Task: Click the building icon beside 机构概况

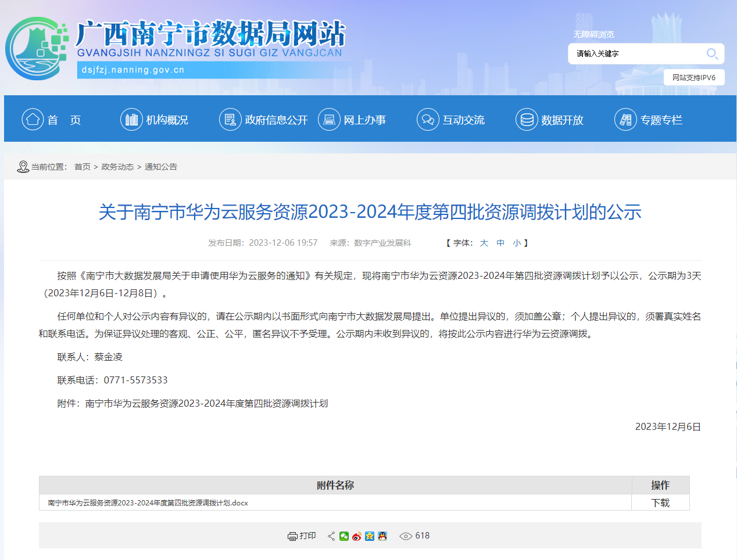Action: [x=131, y=120]
